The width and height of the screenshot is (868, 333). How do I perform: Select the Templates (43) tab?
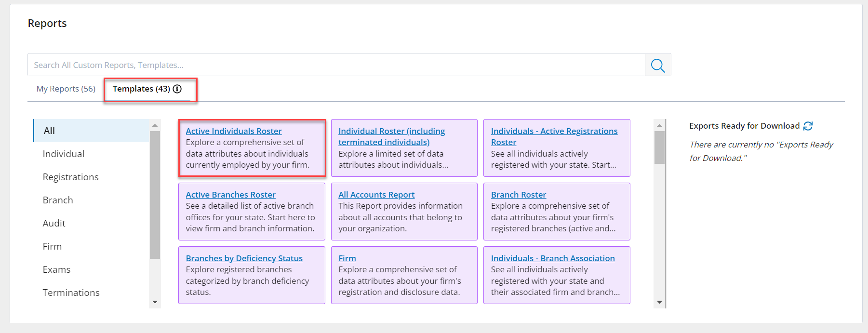pos(141,89)
